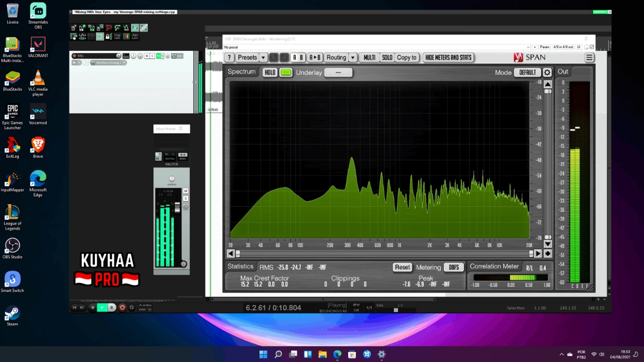644x362 pixels.
Task: Open the Underlay selector
Action: tap(338, 72)
